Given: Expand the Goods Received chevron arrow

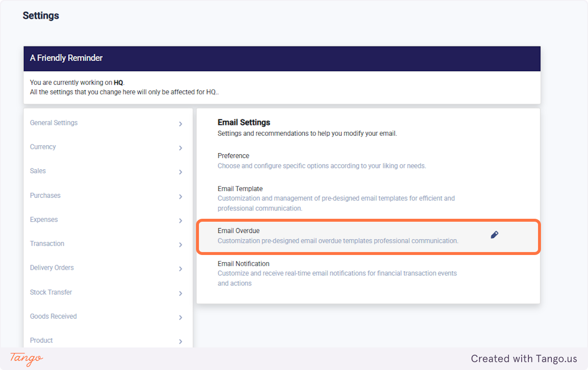Looking at the screenshot, I should [180, 317].
